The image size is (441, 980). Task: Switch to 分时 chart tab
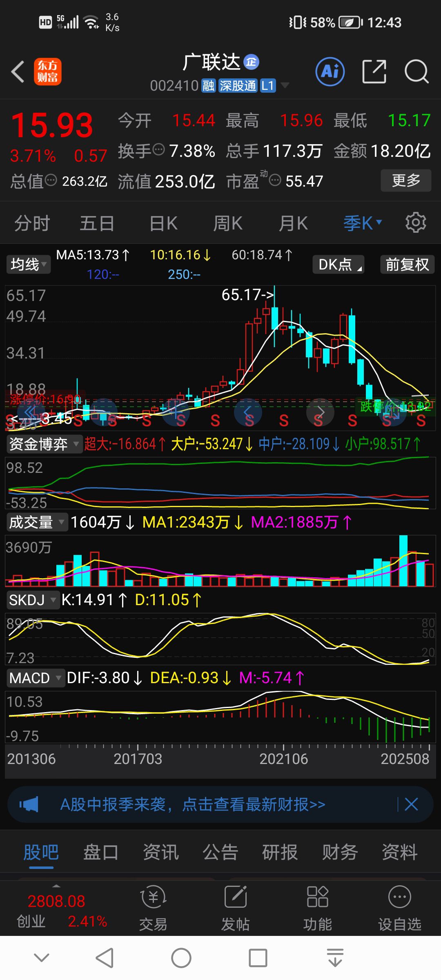click(x=32, y=223)
